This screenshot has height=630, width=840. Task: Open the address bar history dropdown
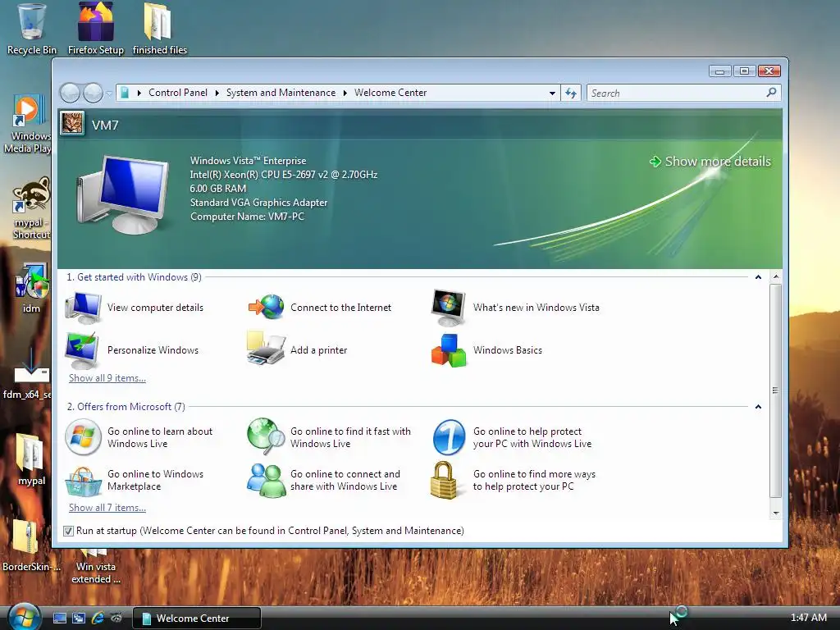click(552, 94)
